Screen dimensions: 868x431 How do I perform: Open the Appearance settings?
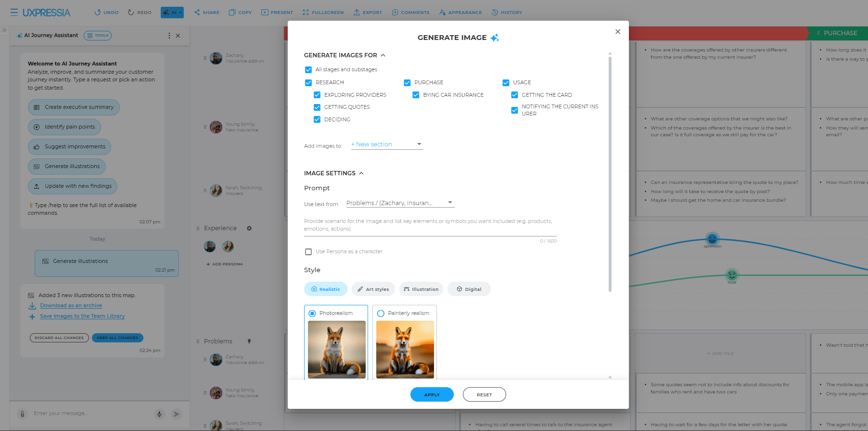tap(460, 13)
